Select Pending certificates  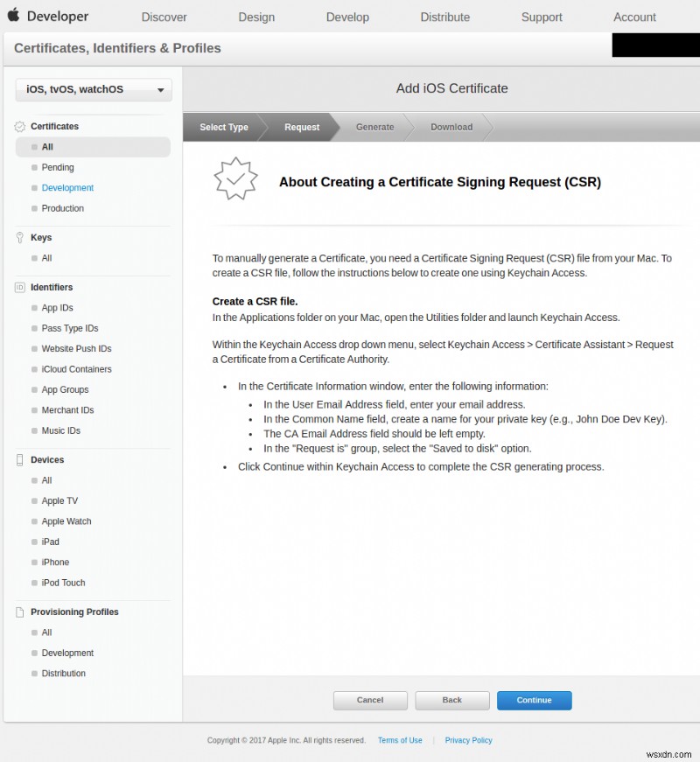pos(58,167)
